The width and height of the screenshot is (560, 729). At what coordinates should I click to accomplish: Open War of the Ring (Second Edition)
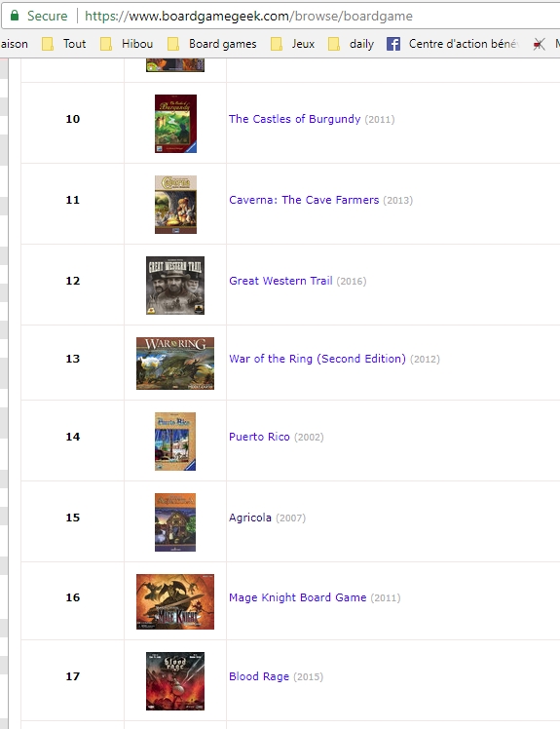click(317, 359)
